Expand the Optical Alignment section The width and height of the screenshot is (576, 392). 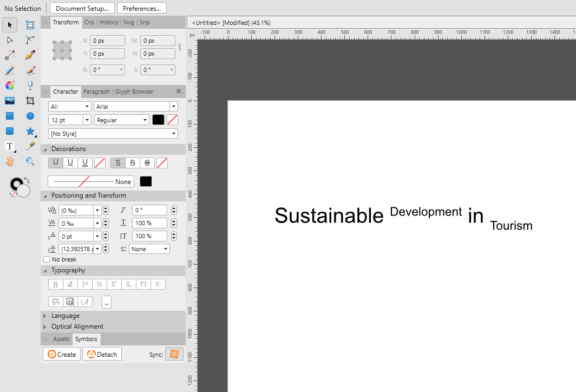click(45, 326)
